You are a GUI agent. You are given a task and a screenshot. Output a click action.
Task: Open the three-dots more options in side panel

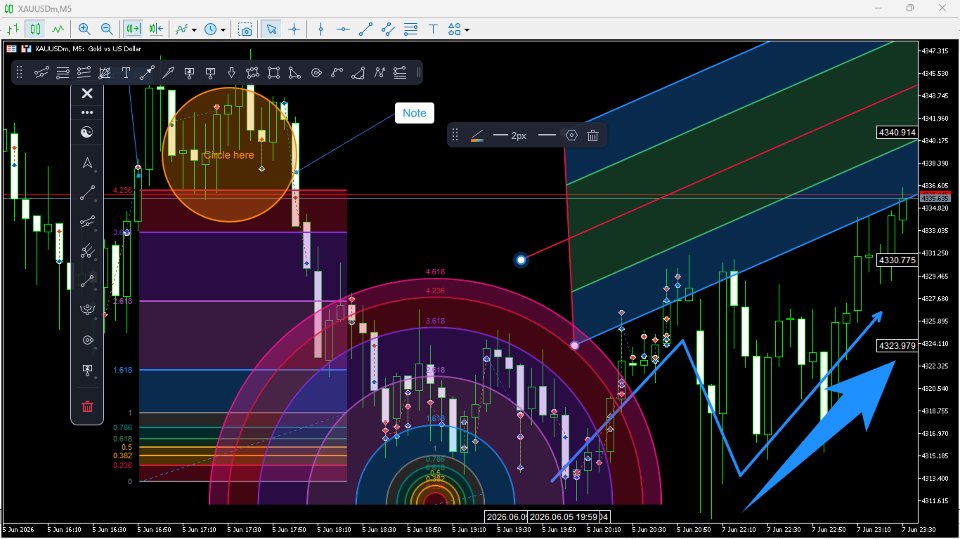87,113
